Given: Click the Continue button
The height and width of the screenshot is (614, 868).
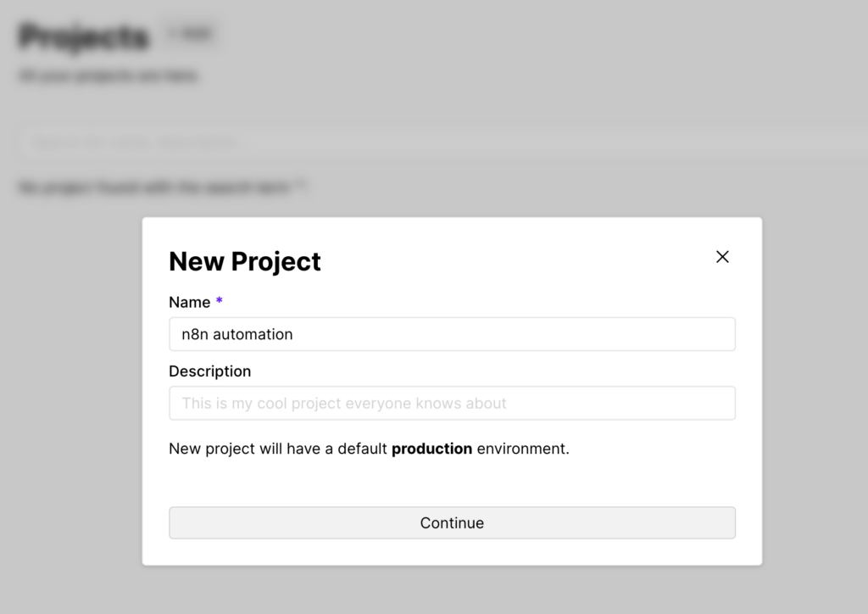Looking at the screenshot, I should (451, 522).
